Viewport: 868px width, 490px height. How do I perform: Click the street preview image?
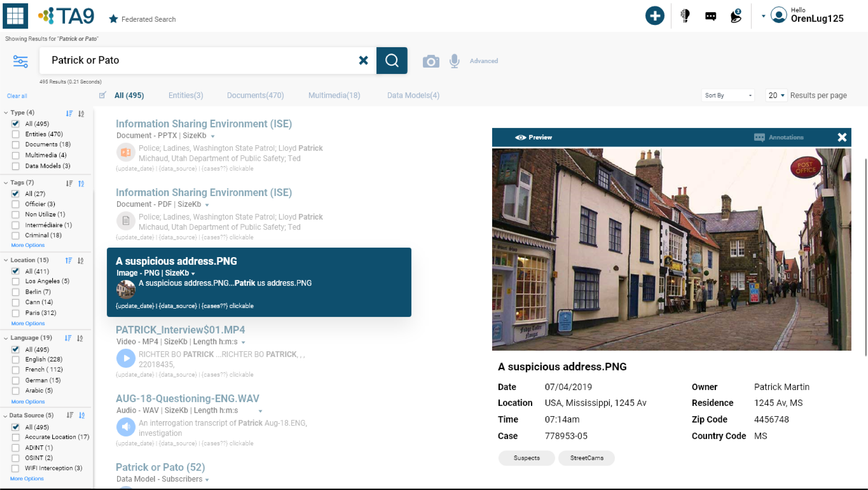(671, 250)
